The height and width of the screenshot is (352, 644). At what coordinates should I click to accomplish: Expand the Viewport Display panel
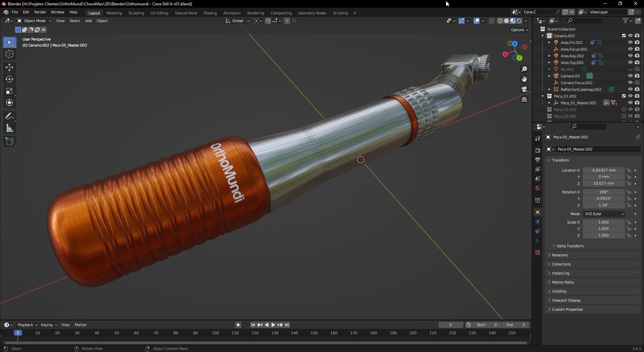566,300
